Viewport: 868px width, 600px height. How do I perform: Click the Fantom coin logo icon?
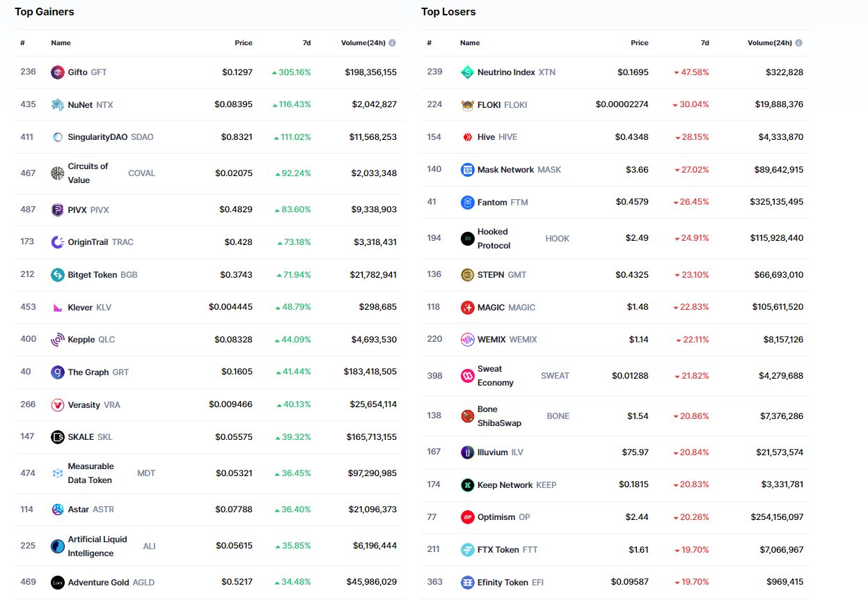point(467,203)
